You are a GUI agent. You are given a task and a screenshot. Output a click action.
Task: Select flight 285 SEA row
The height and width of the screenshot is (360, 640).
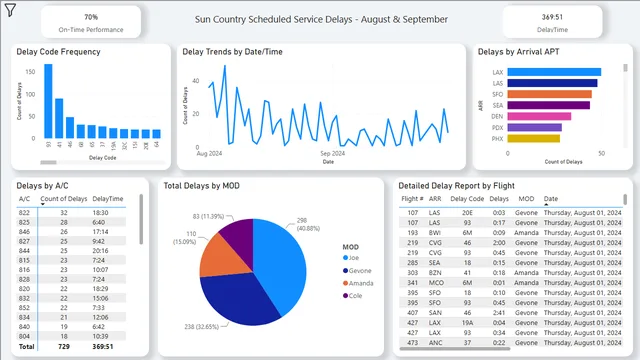point(511,262)
